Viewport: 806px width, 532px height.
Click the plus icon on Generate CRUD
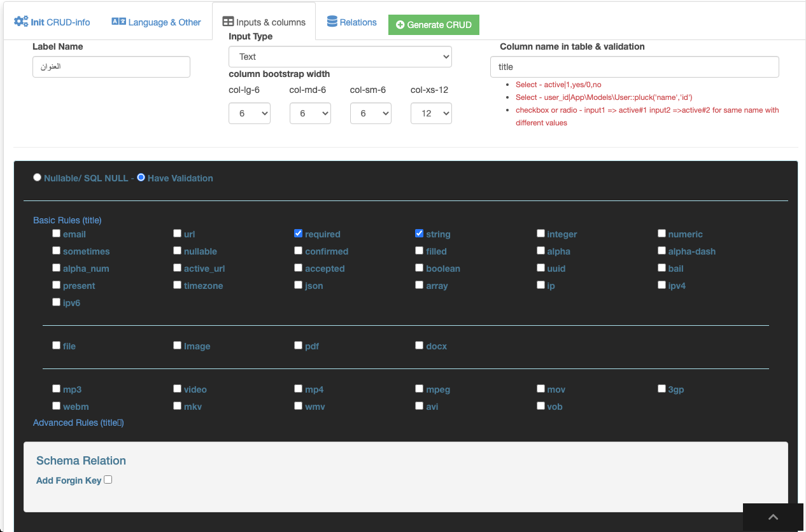point(400,25)
